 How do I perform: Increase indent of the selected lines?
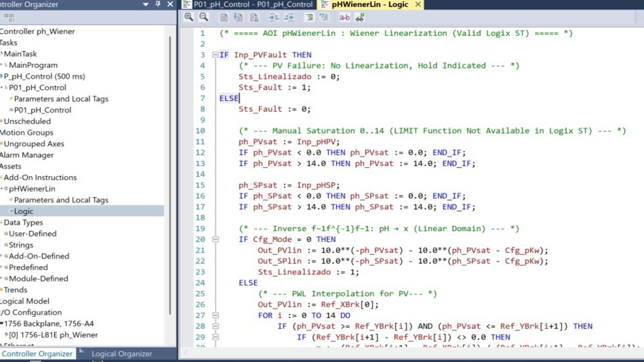click(x=274, y=18)
